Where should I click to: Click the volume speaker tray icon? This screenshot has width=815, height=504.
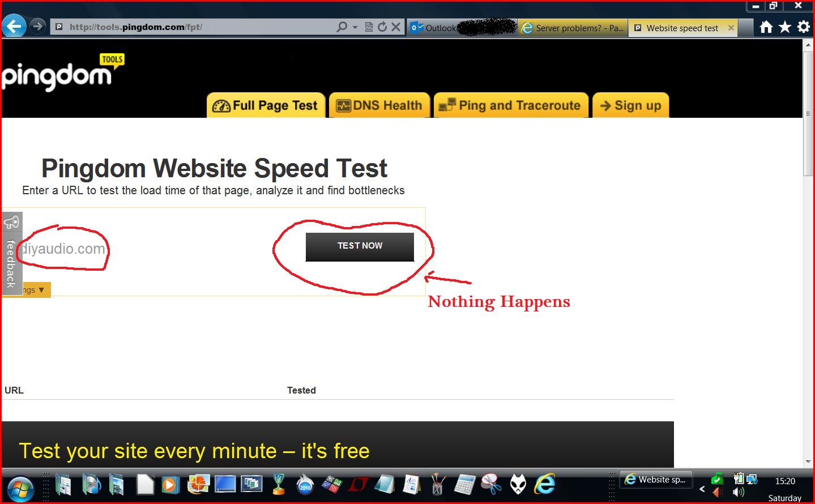(x=739, y=492)
